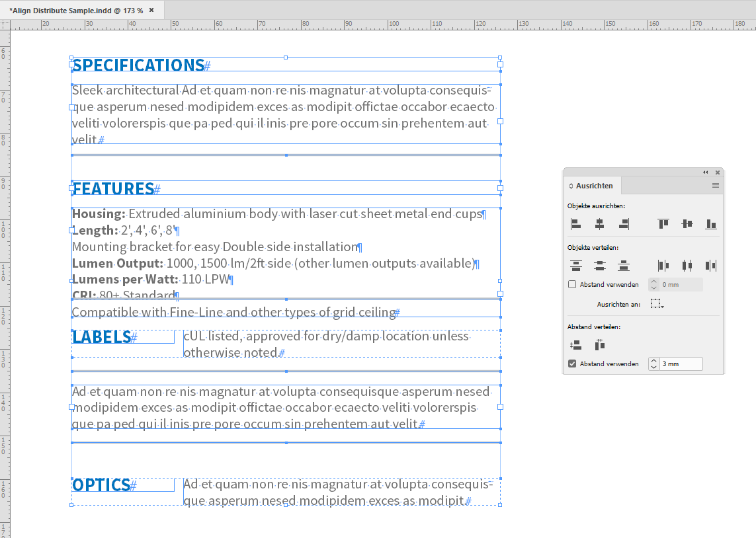Click the 'cUL listed, approved' text frame
Screen dimensions: 756x538
click(342, 344)
